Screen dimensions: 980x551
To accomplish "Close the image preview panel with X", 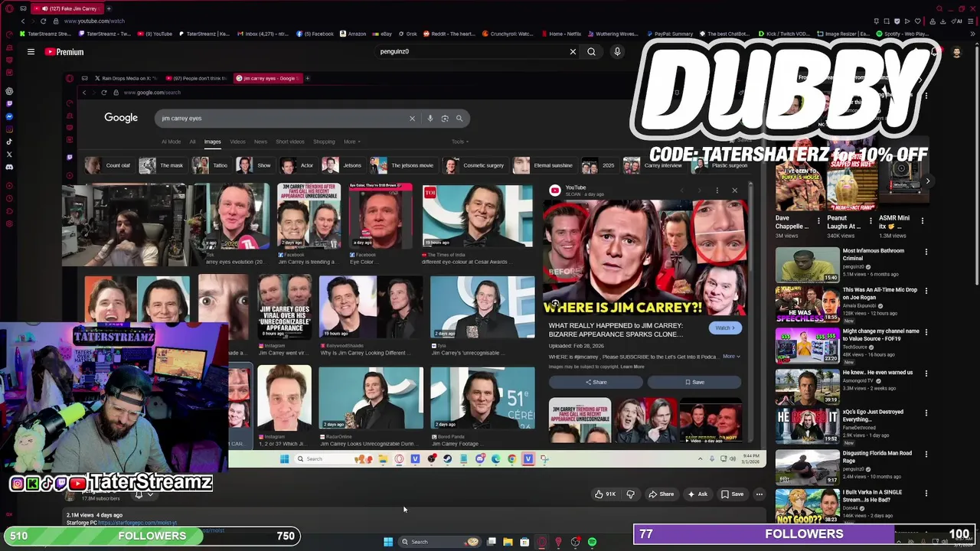I will tap(734, 191).
